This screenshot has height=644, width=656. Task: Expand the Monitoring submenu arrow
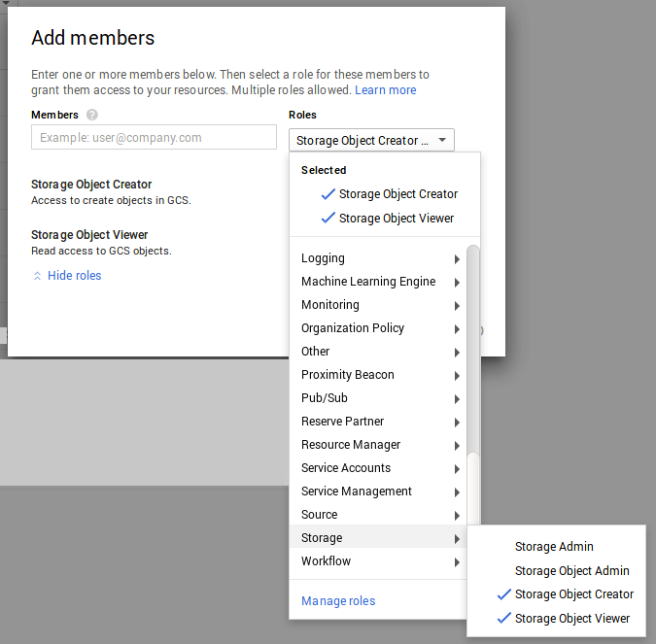click(x=457, y=306)
